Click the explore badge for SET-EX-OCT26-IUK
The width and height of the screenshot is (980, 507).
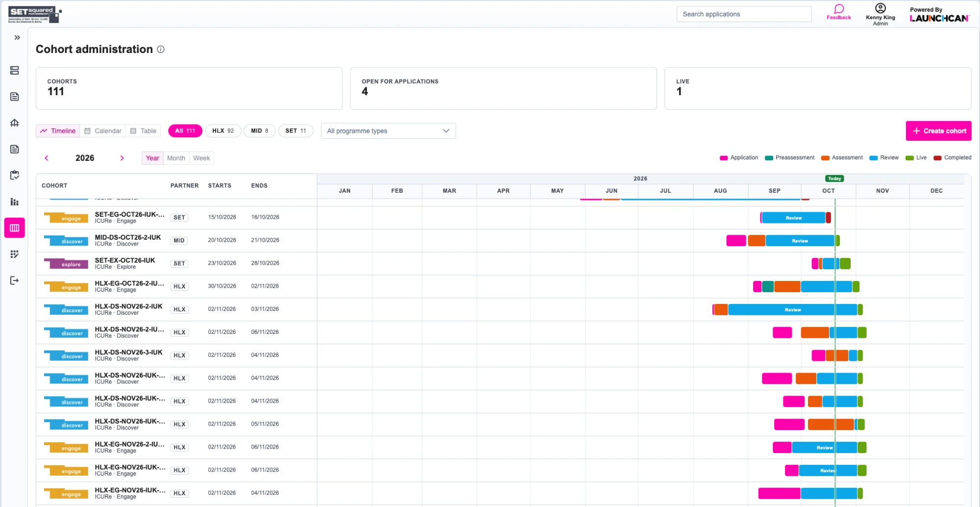pyautogui.click(x=66, y=264)
